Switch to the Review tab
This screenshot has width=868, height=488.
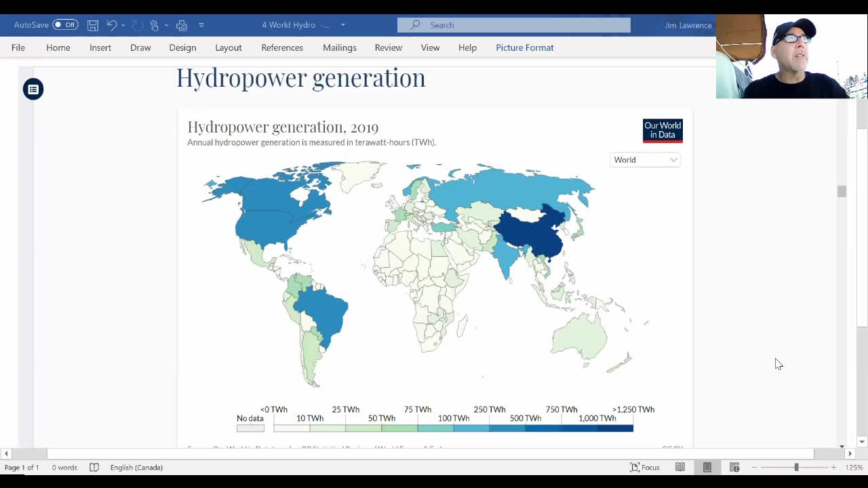[x=389, y=47]
